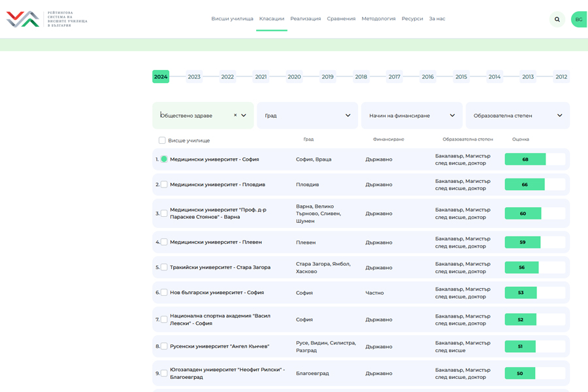Screen dimensions: 588x392
Task: Click the score bar showing 68
Action: coord(534,159)
